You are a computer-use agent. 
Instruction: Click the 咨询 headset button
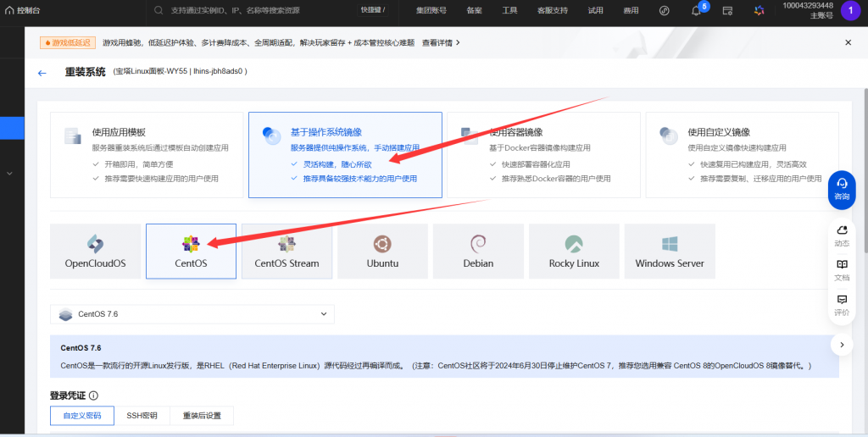coord(842,190)
